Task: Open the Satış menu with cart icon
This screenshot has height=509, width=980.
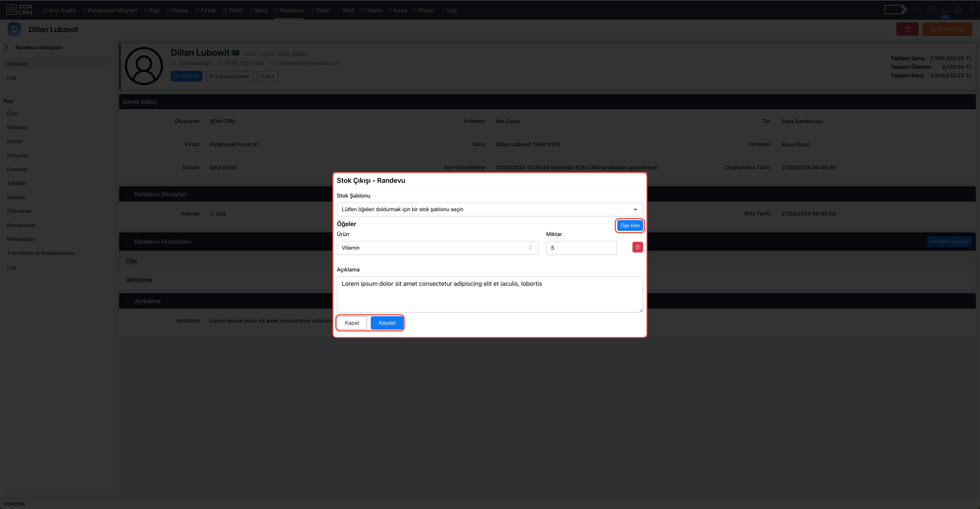Action: coord(258,10)
